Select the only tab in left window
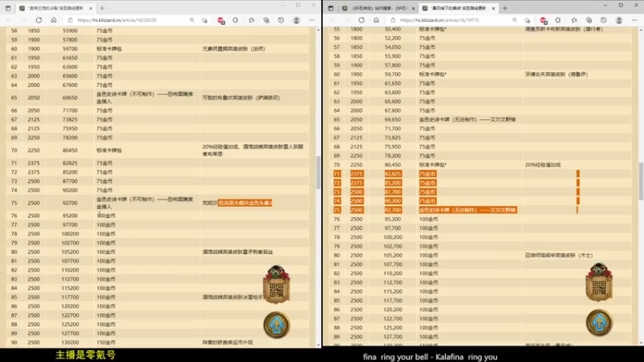The height and width of the screenshot is (362, 644). tap(56, 8)
